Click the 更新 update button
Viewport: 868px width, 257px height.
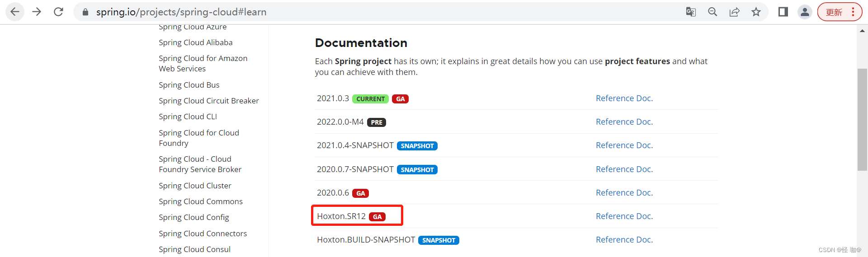click(x=834, y=12)
